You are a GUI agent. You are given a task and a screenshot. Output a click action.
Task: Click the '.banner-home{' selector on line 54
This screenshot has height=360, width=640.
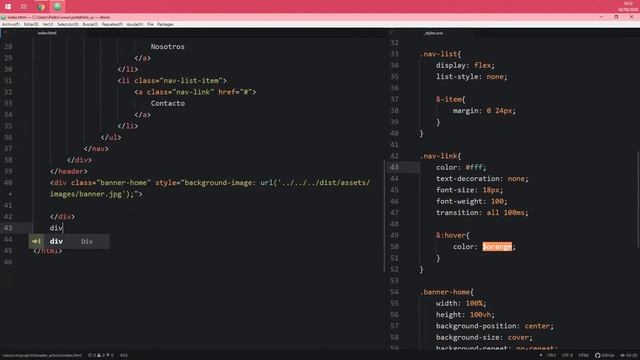point(447,292)
